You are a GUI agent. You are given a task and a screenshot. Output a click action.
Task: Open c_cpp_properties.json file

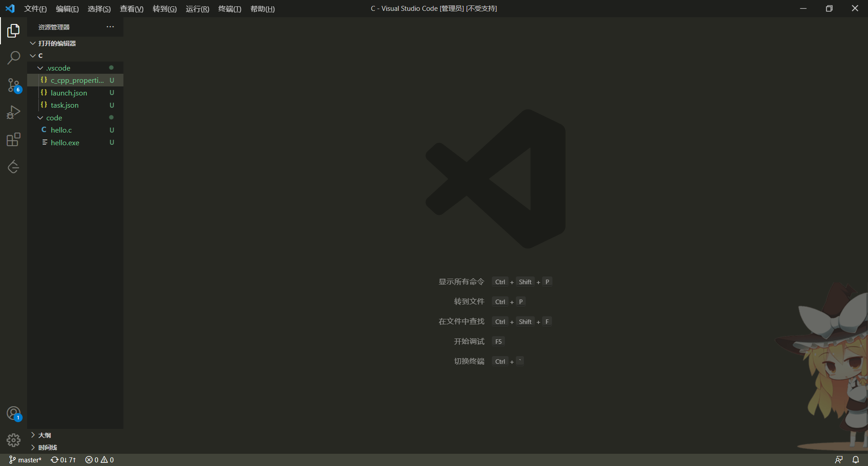click(x=75, y=80)
